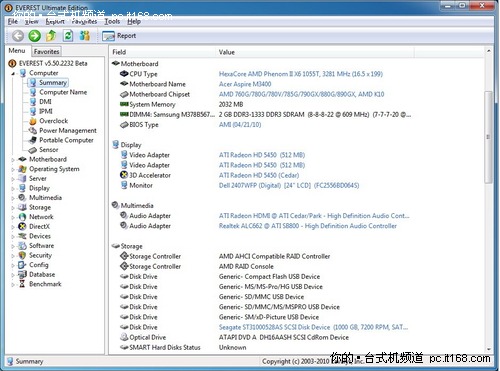Expand the Storage tree node
This screenshot has height=371, width=500.
pos(13,208)
